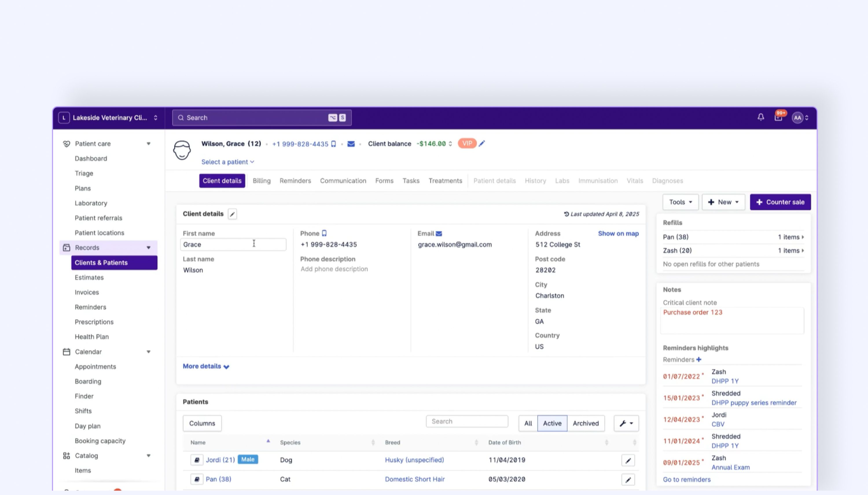Edit client details with the pencil icon

(x=232, y=214)
